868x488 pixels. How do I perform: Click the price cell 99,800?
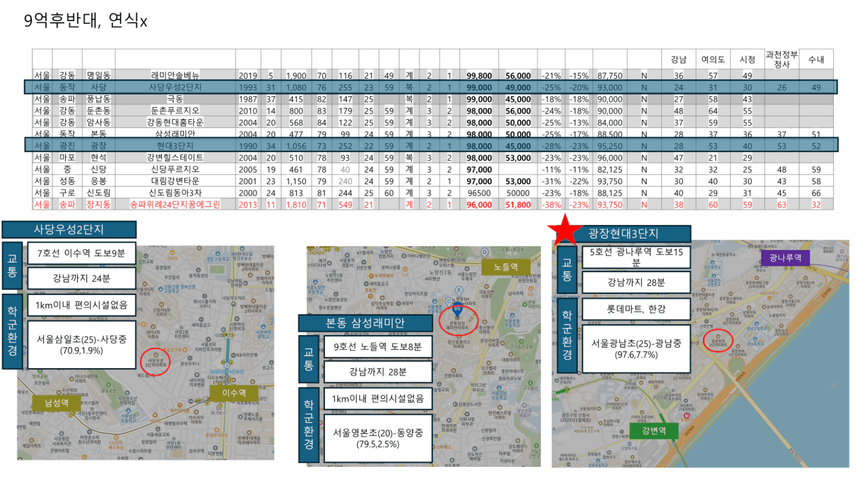pyautogui.click(x=479, y=75)
